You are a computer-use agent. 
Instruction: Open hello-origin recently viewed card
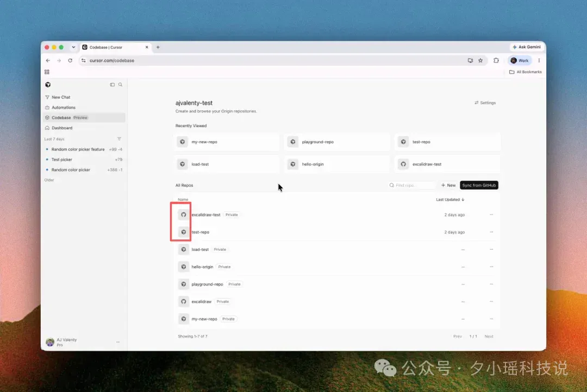pos(337,164)
